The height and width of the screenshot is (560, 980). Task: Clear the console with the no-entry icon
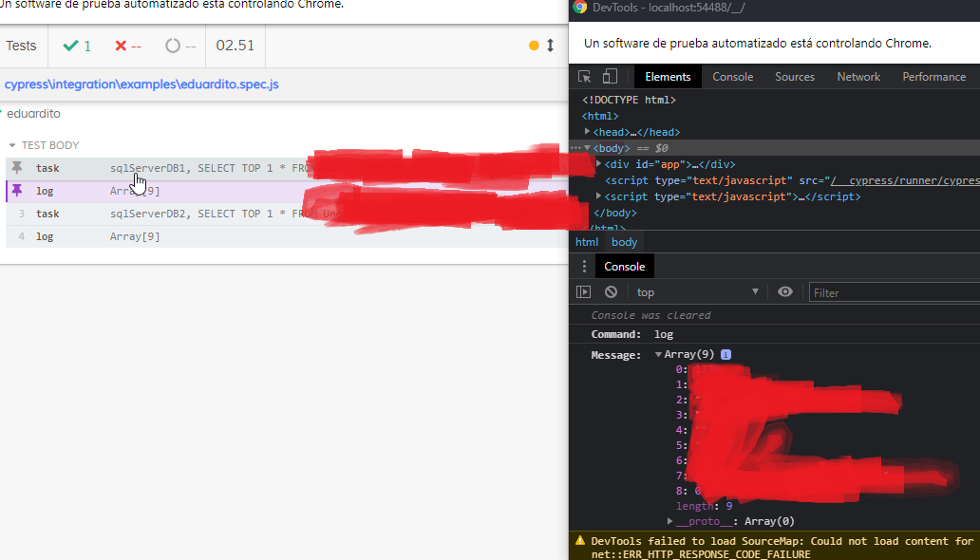(x=610, y=291)
